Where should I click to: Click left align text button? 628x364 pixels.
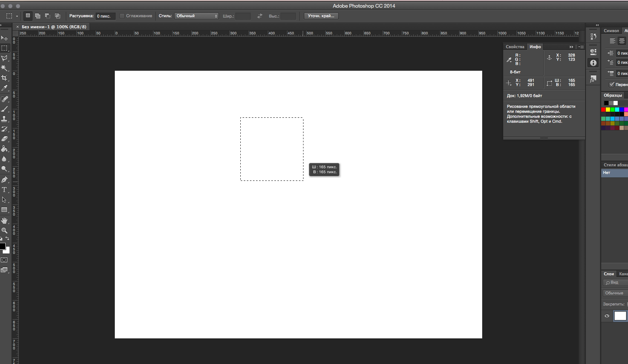612,41
